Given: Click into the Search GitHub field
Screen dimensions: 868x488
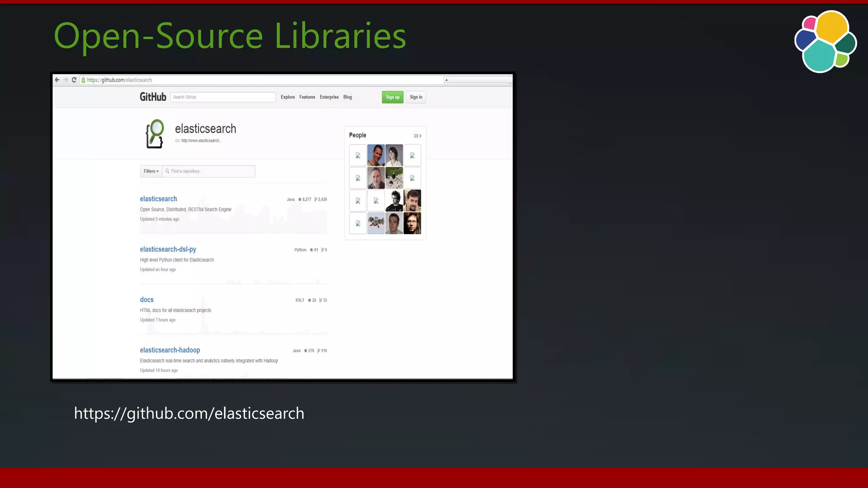Looking at the screenshot, I should [x=223, y=97].
